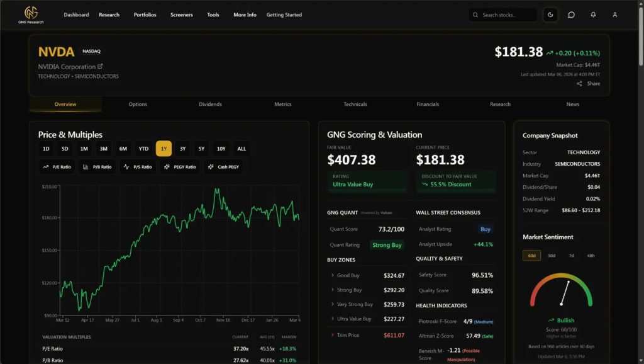Screen dimensions: 644x364
Task: Open the user profile icon
Action: 613,14
